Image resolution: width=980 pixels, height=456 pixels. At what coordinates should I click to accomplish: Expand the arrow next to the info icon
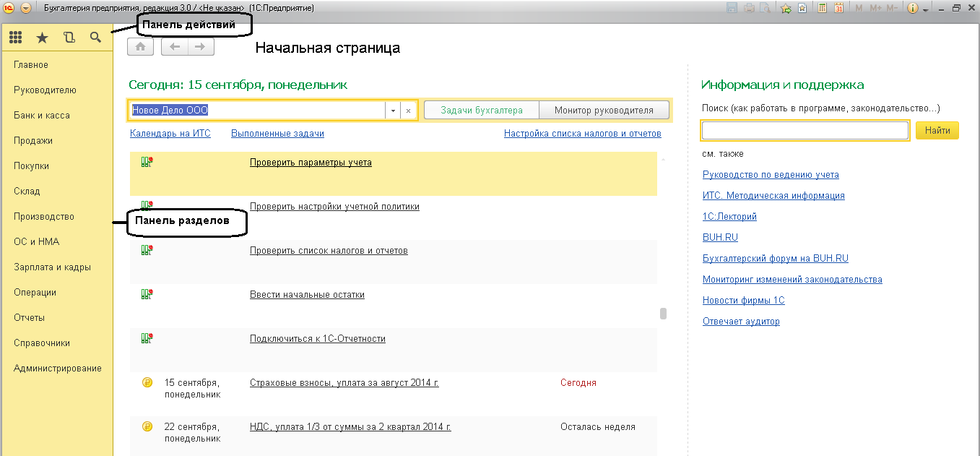(925, 10)
